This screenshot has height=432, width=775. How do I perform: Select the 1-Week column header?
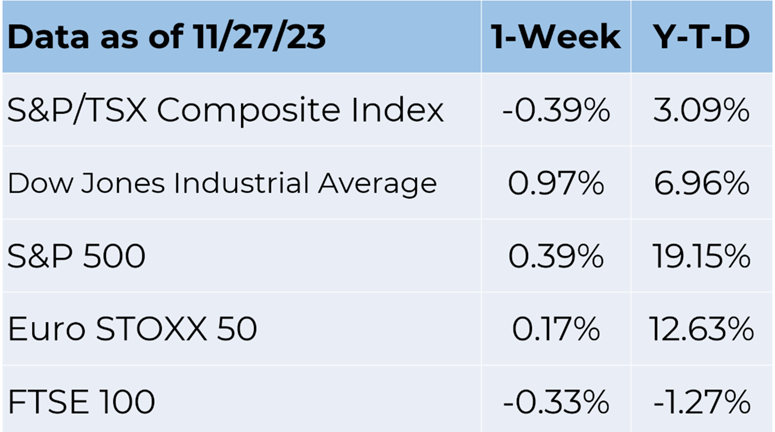click(x=556, y=37)
